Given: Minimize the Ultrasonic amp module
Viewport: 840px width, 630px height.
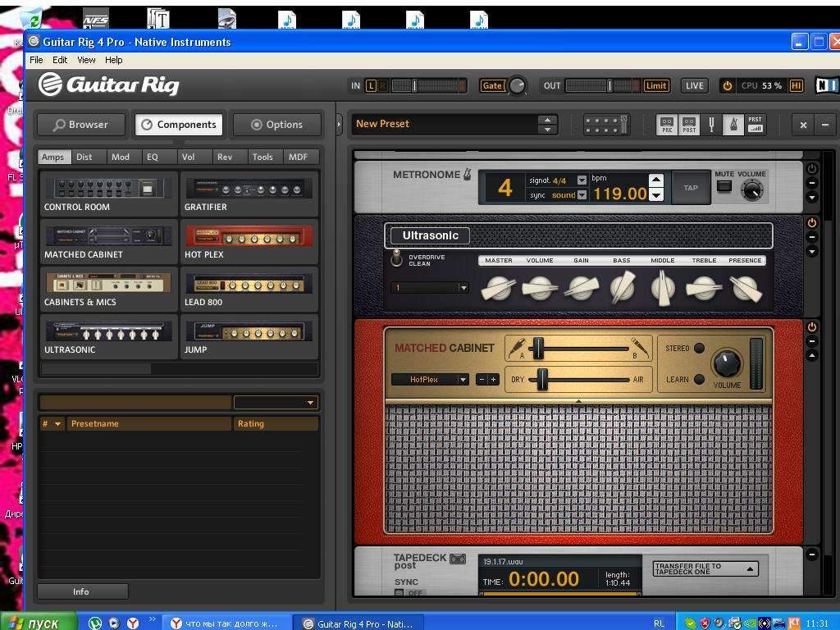Looking at the screenshot, I should point(812,237).
